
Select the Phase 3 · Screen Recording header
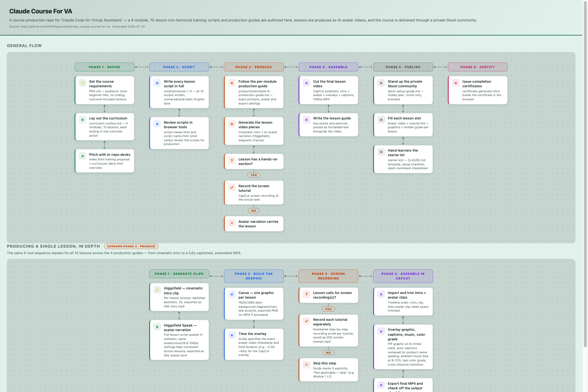(328, 276)
